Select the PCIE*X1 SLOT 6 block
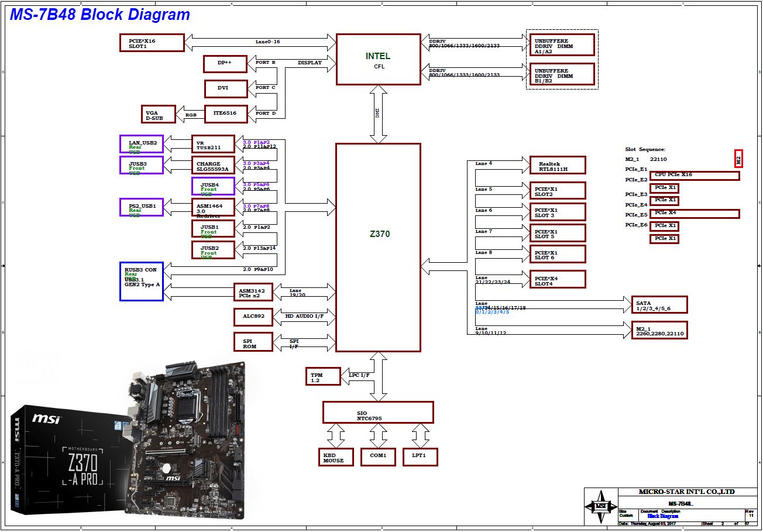This screenshot has width=763, height=532. pyautogui.click(x=558, y=254)
